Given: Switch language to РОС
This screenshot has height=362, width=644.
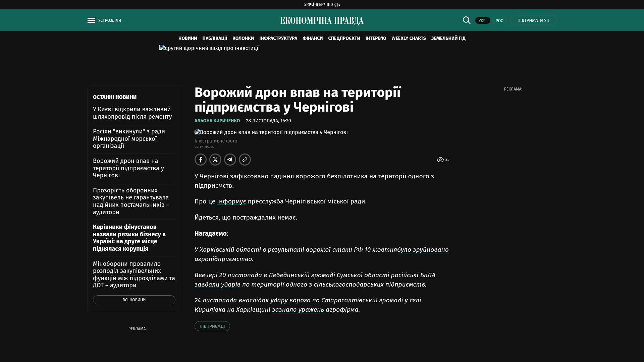Looking at the screenshot, I should 499,21.
